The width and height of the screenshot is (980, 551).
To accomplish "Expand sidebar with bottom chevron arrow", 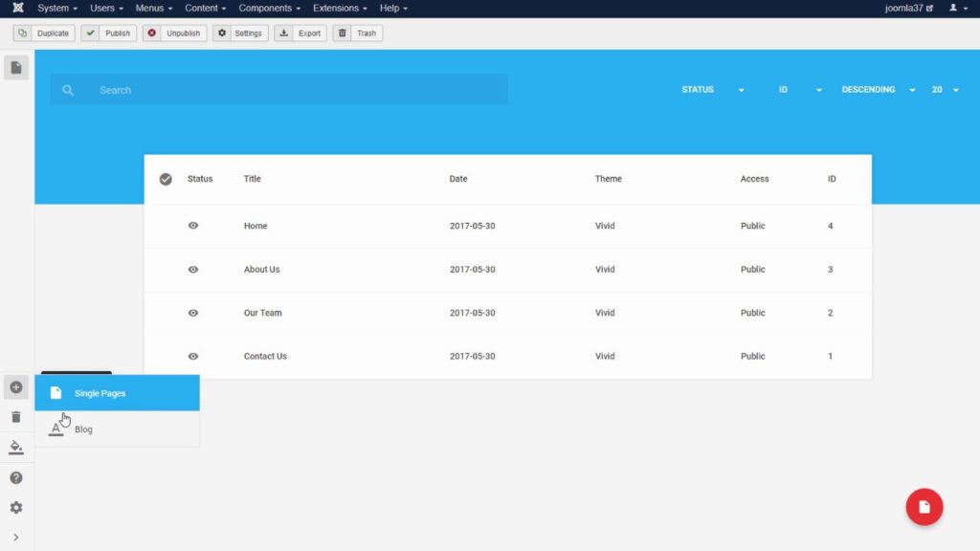I will pos(16,538).
